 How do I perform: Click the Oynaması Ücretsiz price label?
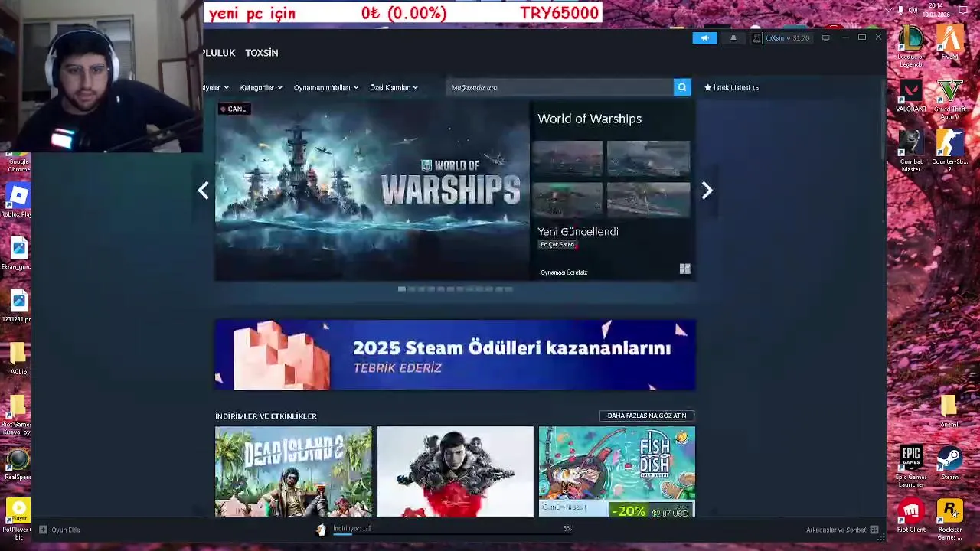563,272
